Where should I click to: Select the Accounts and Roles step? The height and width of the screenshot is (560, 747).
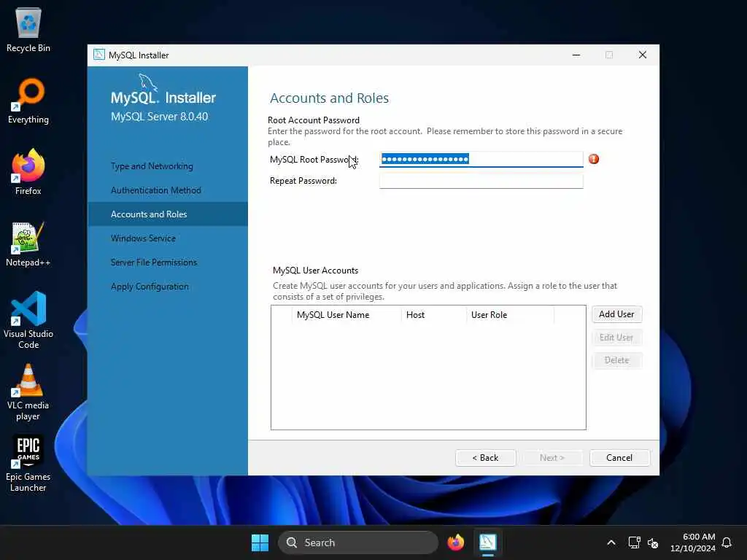pyautogui.click(x=168, y=214)
